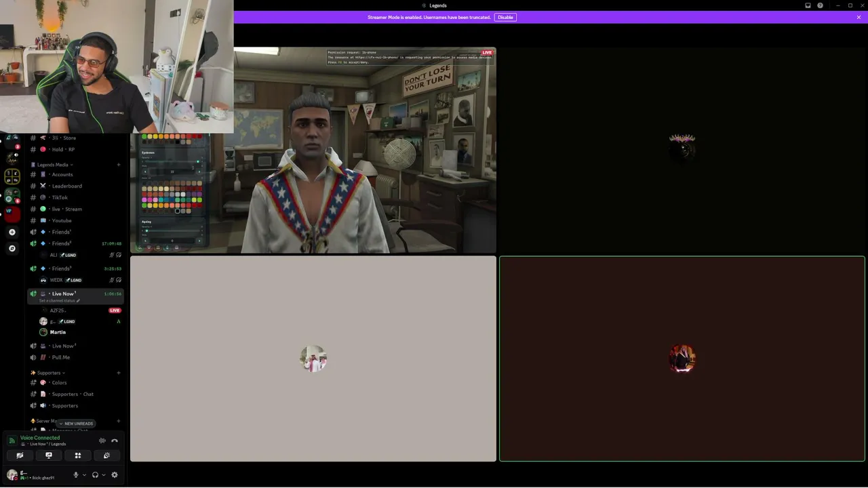Image resolution: width=868 pixels, height=488 pixels.
Task: Open the yellow-outlined server folder
Action: (x=12, y=176)
